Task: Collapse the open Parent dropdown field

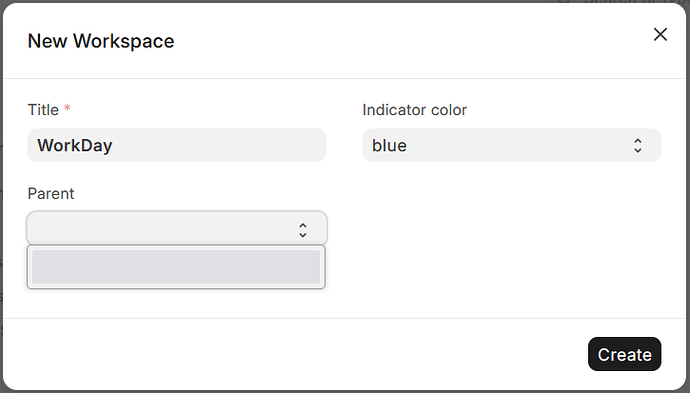Action: [x=177, y=228]
